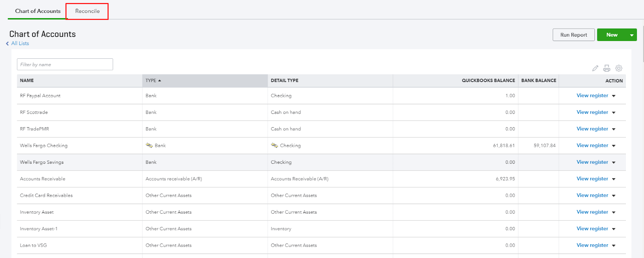Expand the action dropdown for Accounts Receivable
Viewport: 644px width, 258px height.
(614, 179)
